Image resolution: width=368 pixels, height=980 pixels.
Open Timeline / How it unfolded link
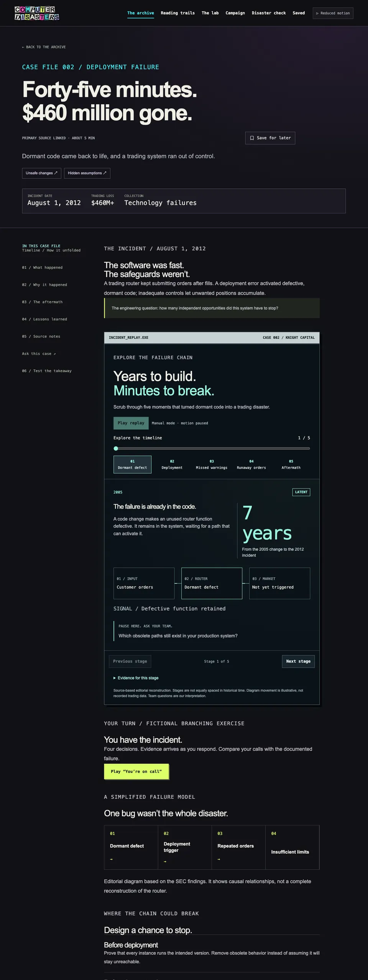[x=51, y=250]
